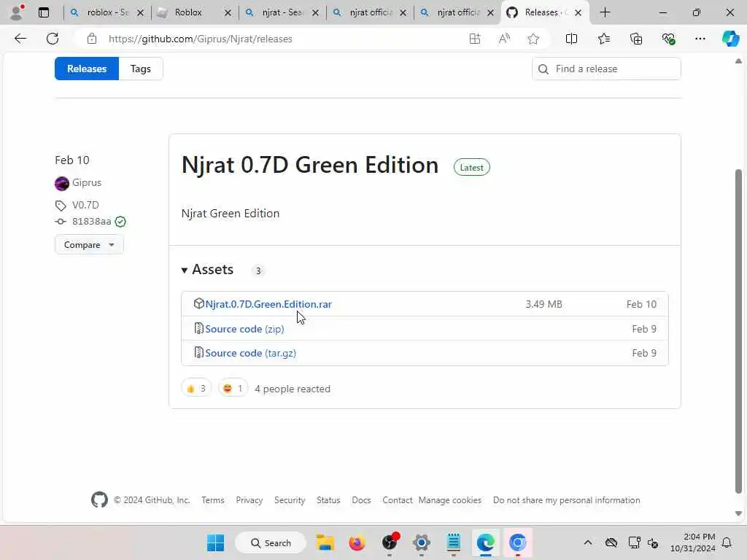Open the Collections icon
This screenshot has height=560, width=747.
636,39
